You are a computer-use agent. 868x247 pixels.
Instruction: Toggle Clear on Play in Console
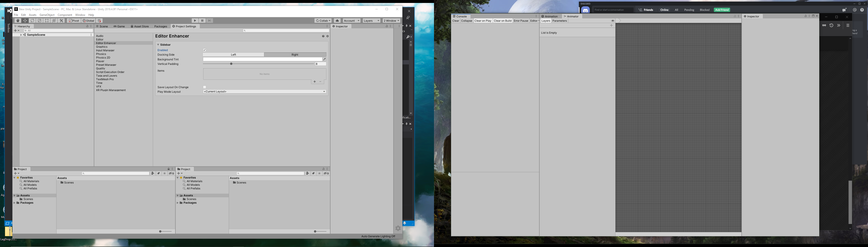point(483,21)
